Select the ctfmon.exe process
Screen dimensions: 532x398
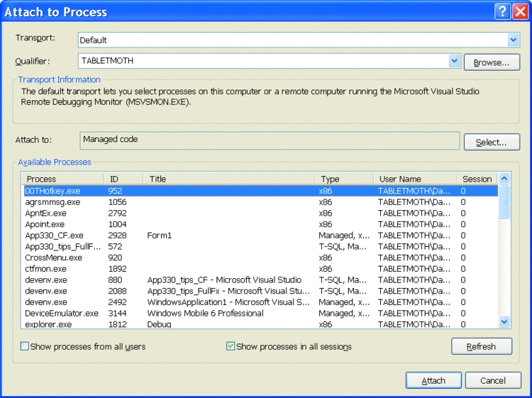260,269
